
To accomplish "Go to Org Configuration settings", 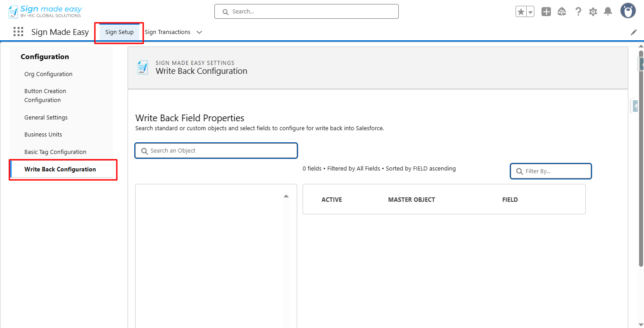I will click(48, 74).
